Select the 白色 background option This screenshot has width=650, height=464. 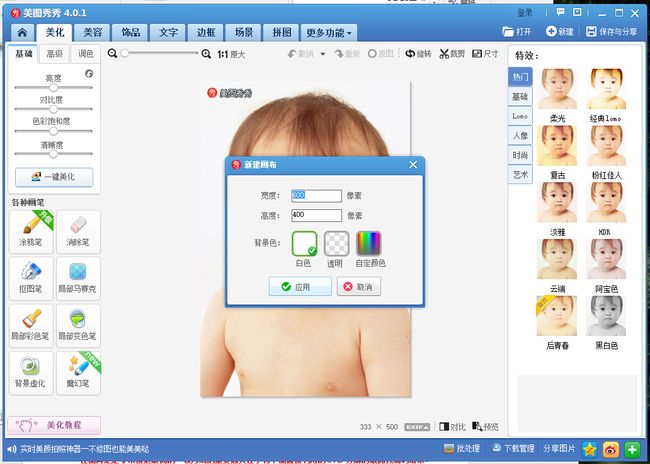point(305,244)
